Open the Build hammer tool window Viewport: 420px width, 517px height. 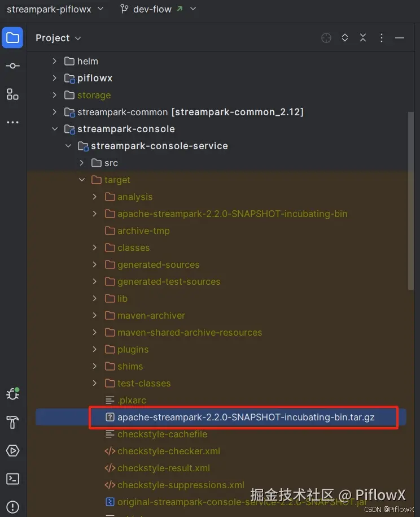coord(12,422)
